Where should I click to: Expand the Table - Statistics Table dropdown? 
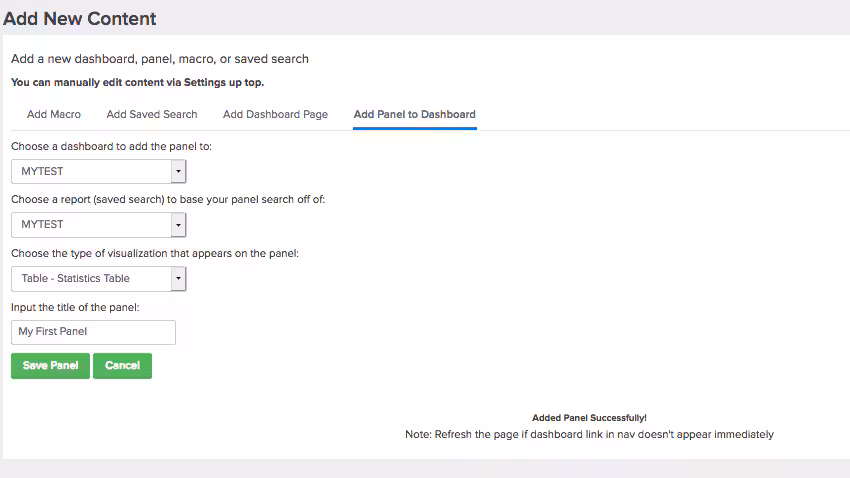[91, 278]
